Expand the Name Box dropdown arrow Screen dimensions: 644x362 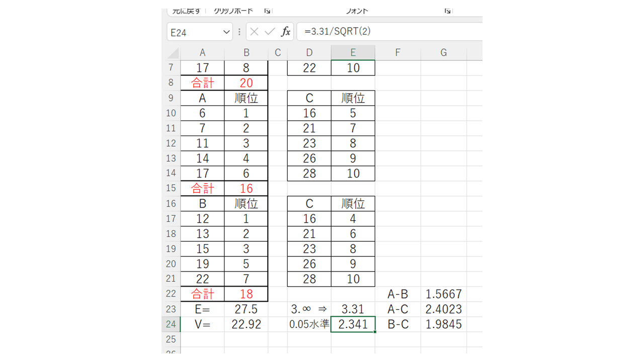click(x=226, y=32)
